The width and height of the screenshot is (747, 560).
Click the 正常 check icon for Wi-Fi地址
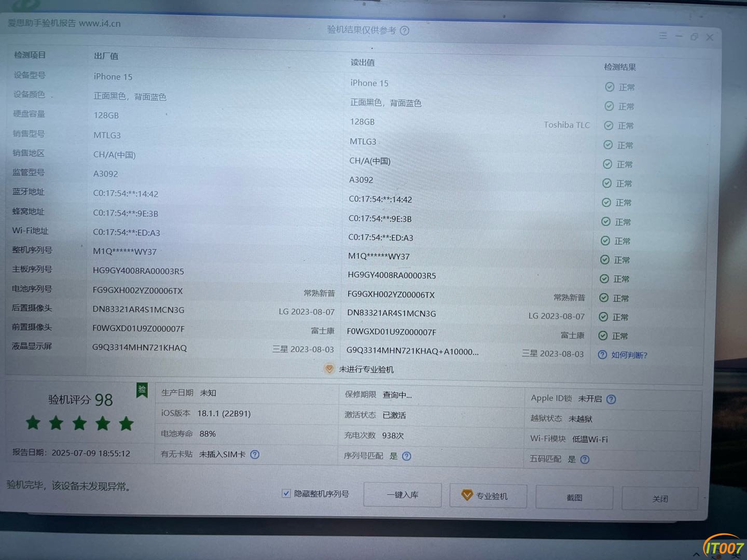pos(605,241)
